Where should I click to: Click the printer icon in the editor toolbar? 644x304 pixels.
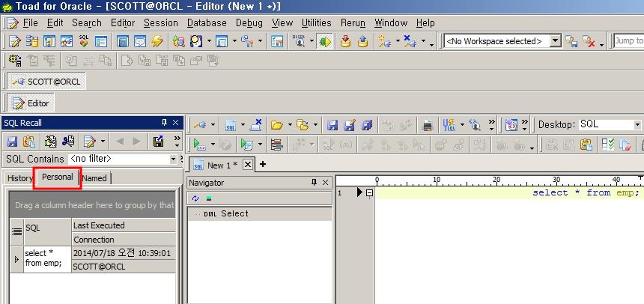click(427, 125)
